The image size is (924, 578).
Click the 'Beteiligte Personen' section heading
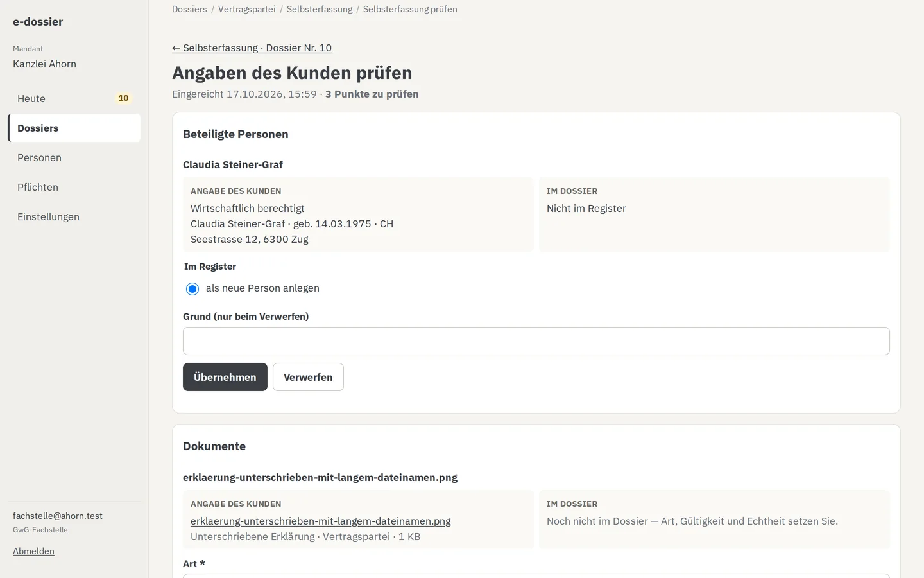[235, 134]
